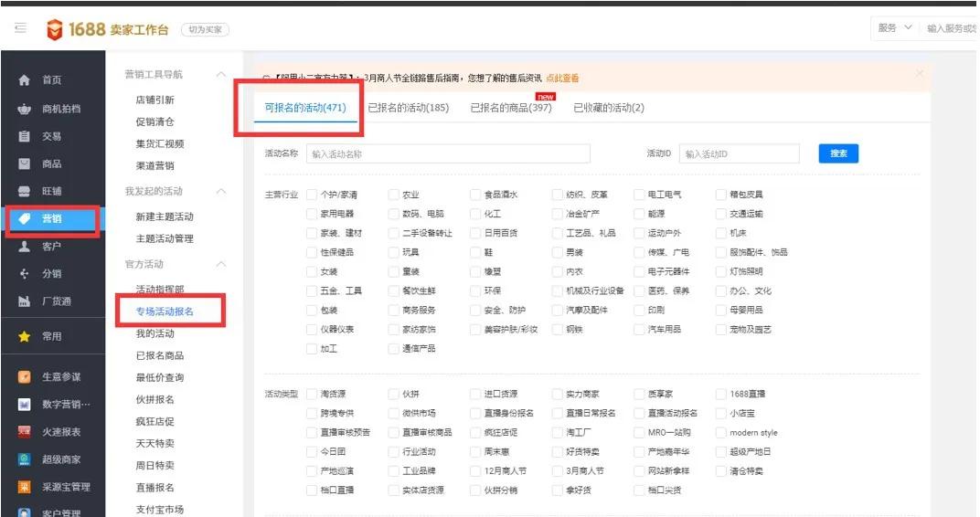Check the 淘货源 activity type checkbox

[x=311, y=394]
